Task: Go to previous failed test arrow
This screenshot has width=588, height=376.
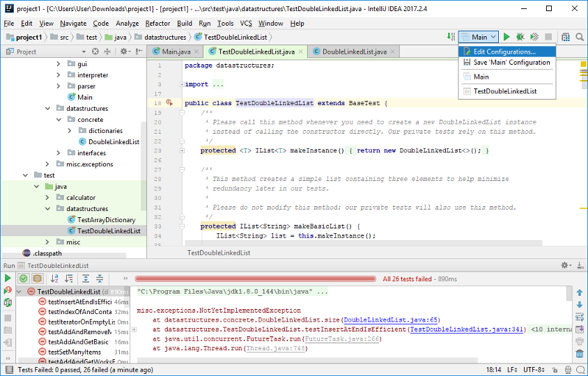Action: [x=580, y=292]
